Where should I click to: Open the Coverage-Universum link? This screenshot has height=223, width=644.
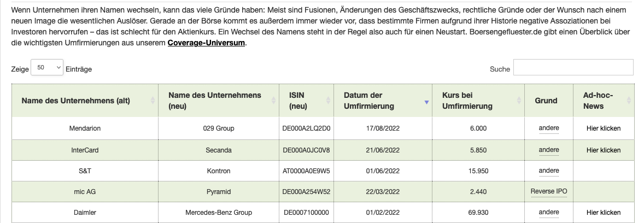[206, 43]
